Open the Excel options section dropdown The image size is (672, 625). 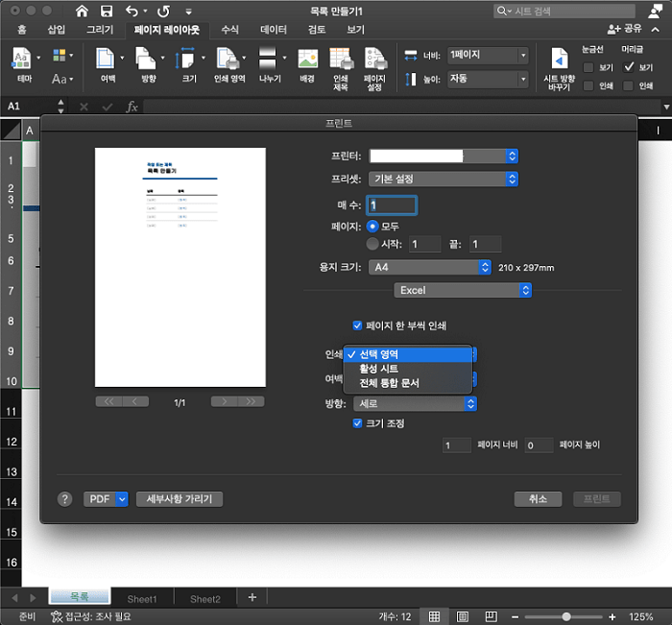click(x=463, y=290)
